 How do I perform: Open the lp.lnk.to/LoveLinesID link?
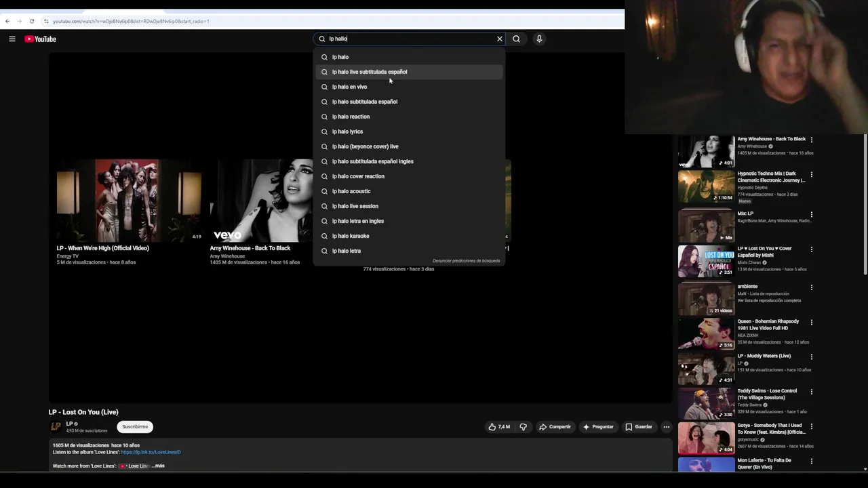[151, 452]
